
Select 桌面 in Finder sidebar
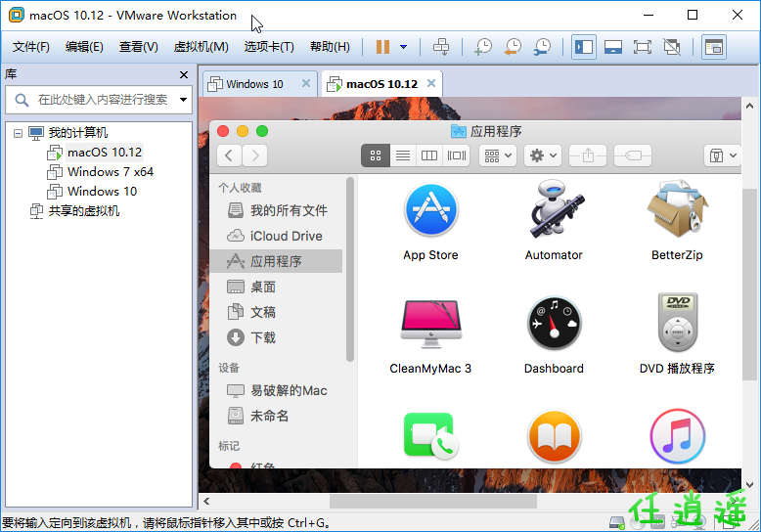coord(277,287)
